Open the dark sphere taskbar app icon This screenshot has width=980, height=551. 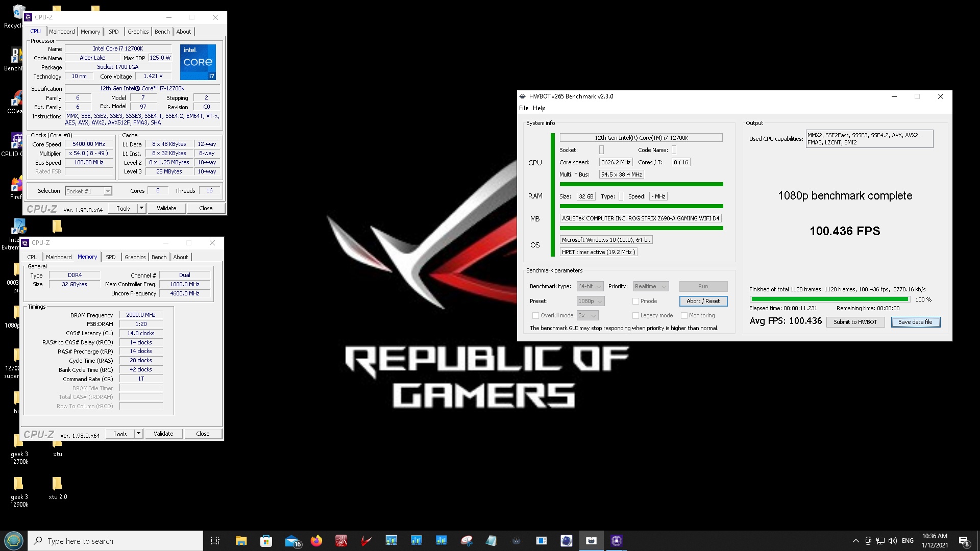click(x=567, y=541)
